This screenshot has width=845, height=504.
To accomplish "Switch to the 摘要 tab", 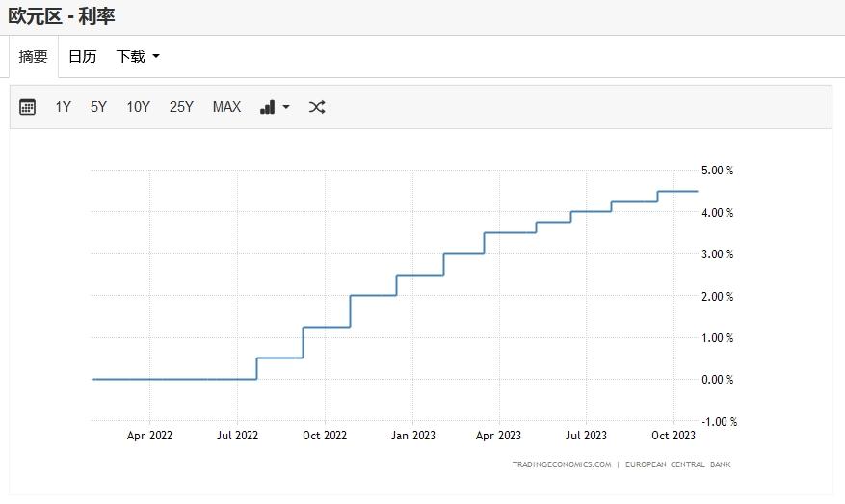I will coord(34,56).
